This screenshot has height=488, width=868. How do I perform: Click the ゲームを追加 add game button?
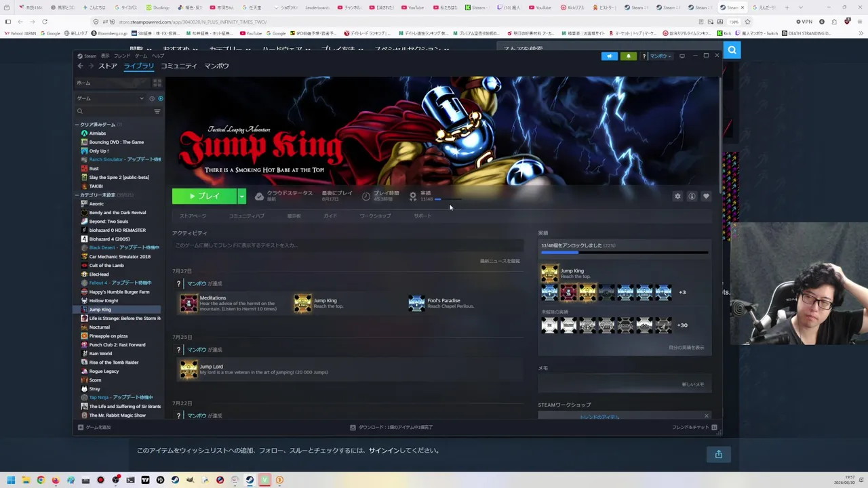tap(94, 428)
